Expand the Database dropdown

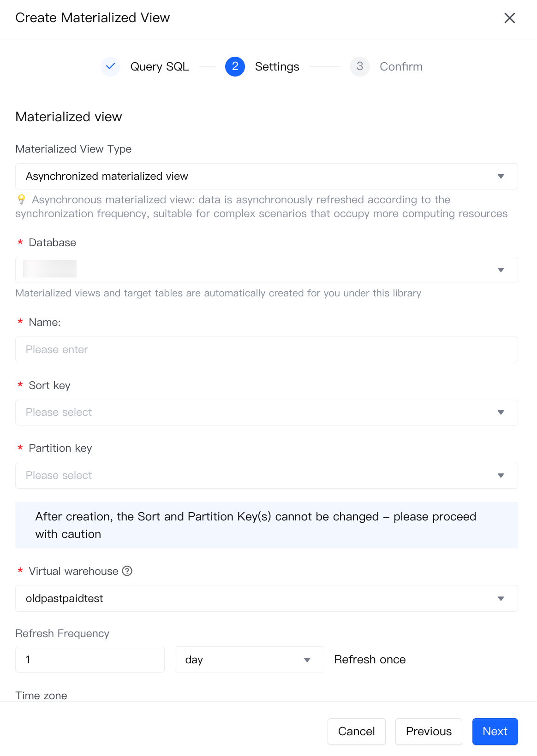pos(266,270)
